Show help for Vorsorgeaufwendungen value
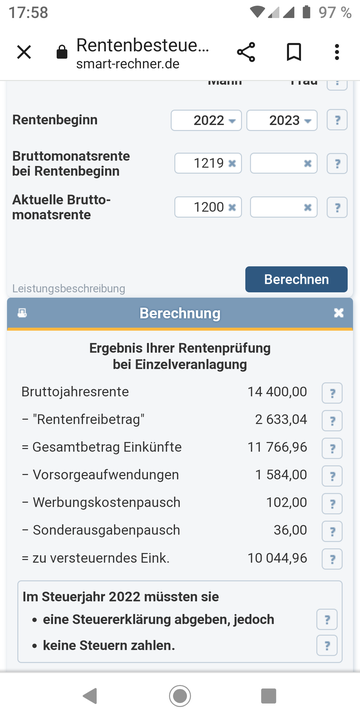360x720 pixels. click(332, 476)
